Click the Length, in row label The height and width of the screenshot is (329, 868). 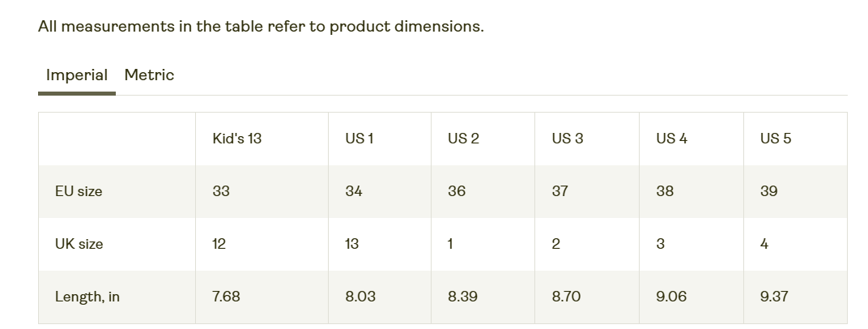pos(87,297)
